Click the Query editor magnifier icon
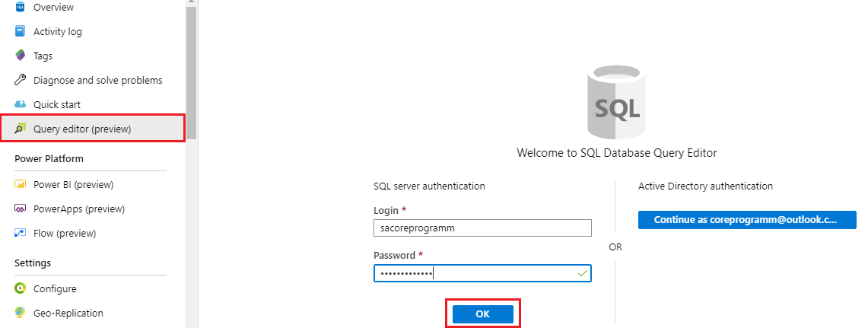 click(x=21, y=129)
